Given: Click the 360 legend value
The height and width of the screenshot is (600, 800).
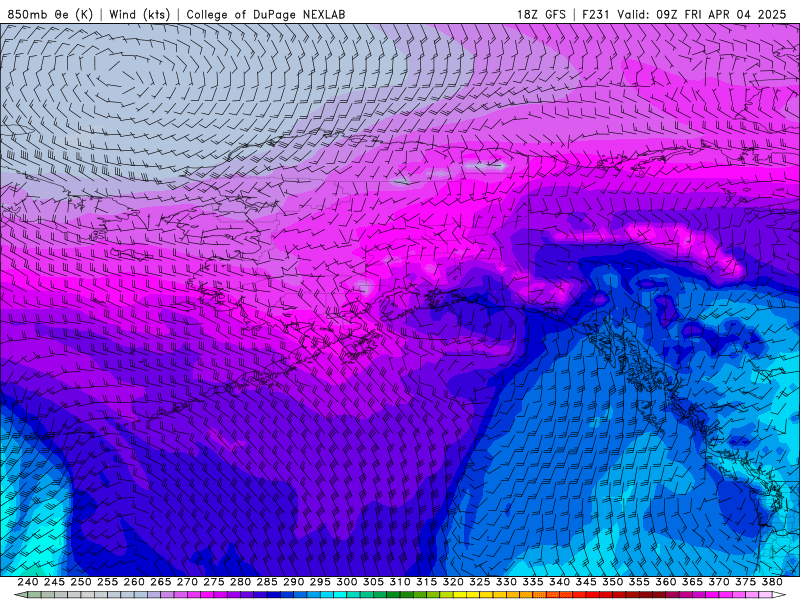Looking at the screenshot, I should [x=665, y=582].
